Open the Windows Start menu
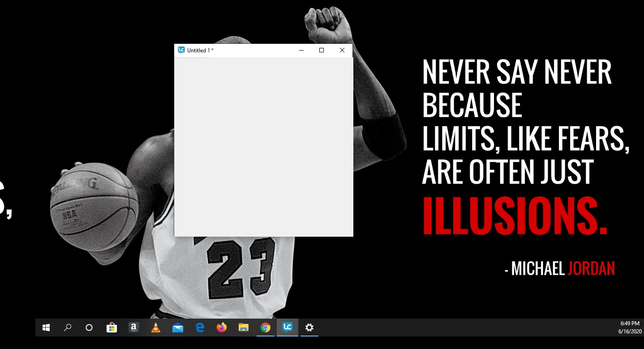The image size is (644, 349). tap(46, 328)
